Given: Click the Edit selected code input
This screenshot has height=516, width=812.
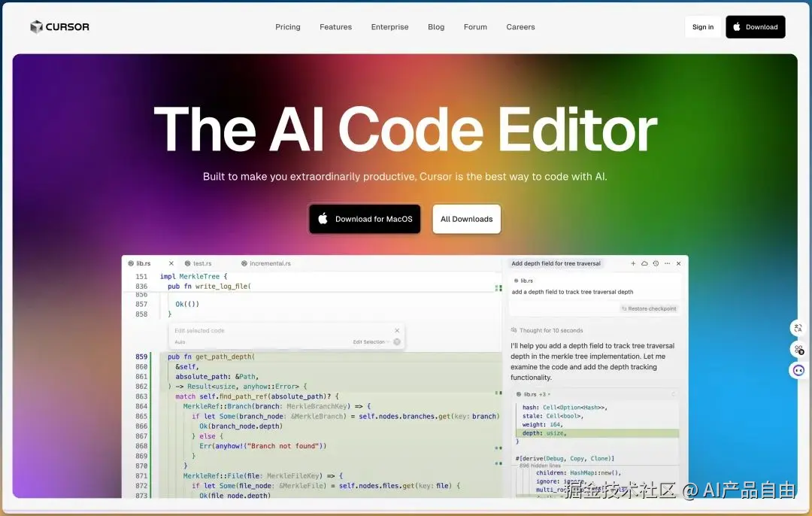Looking at the screenshot, I should point(280,330).
